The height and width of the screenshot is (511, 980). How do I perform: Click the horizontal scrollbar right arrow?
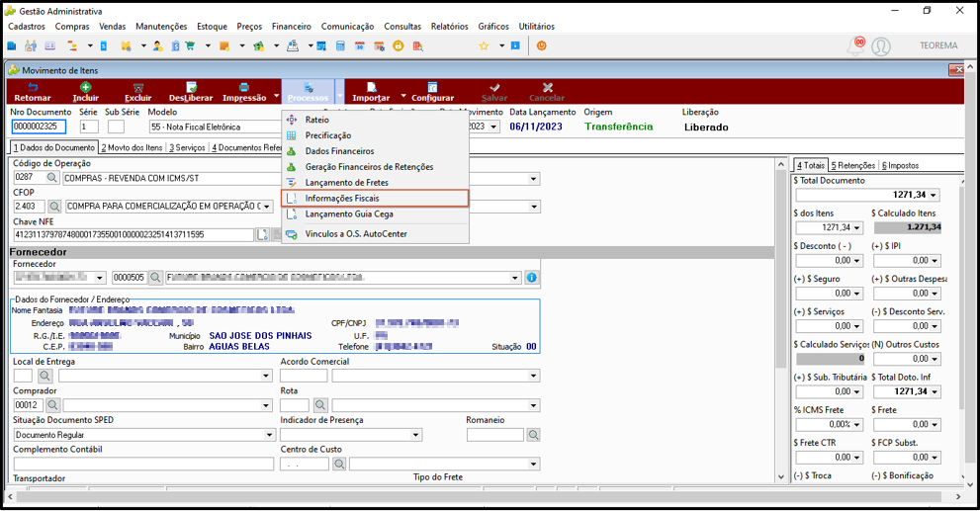pyautogui.click(x=958, y=496)
